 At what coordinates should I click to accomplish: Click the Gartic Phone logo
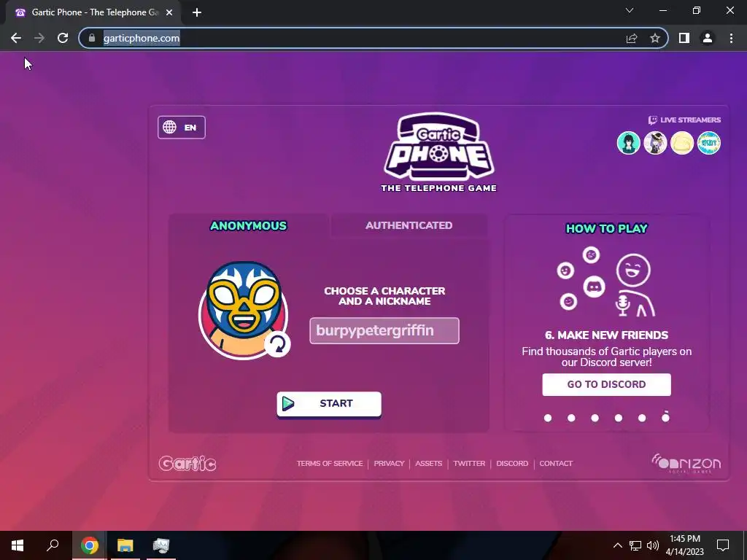click(x=438, y=152)
